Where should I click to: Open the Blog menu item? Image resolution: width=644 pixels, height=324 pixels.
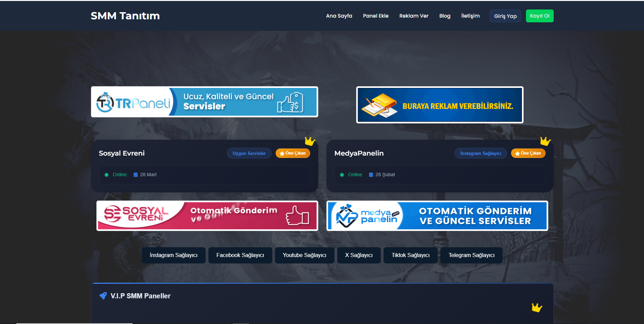[x=445, y=16]
